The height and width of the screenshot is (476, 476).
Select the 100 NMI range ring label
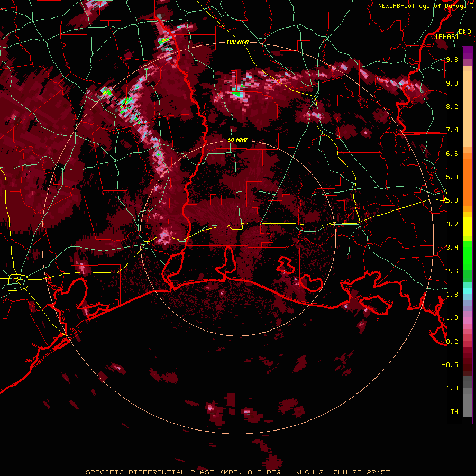coord(237,42)
